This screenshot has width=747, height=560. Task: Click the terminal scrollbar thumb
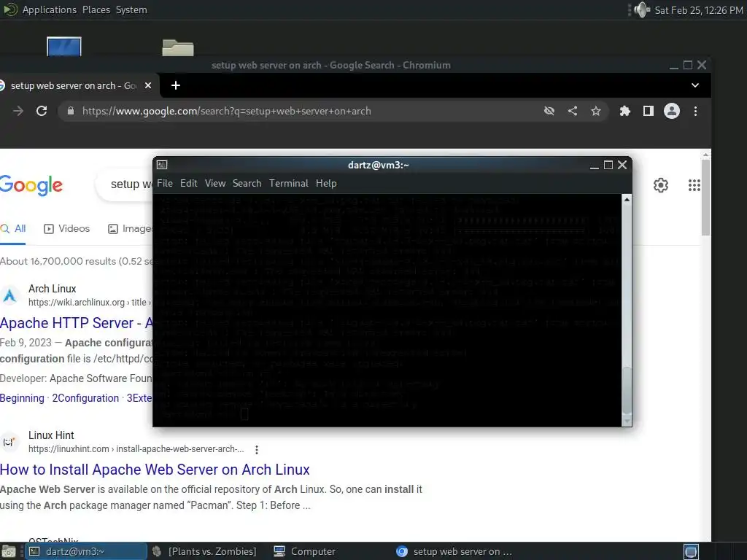[x=627, y=391]
